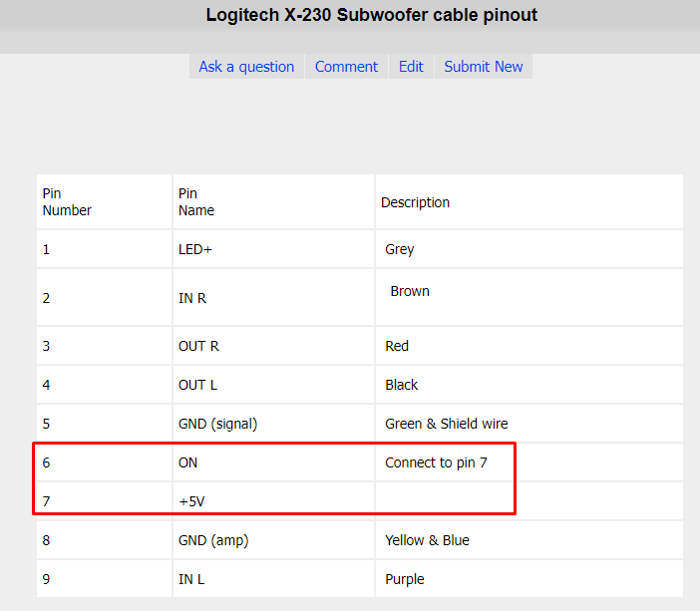
Task: Select pin number 4 cell
Action: click(x=104, y=385)
